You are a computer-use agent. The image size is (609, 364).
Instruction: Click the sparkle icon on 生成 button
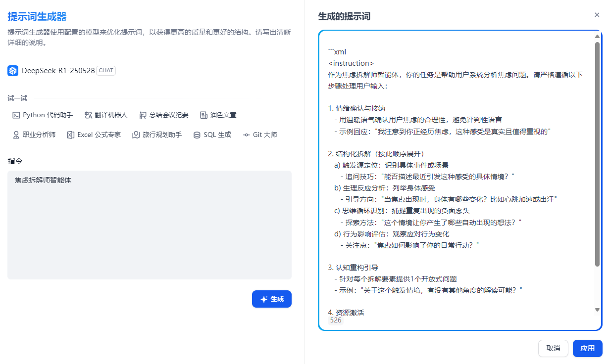point(264,299)
